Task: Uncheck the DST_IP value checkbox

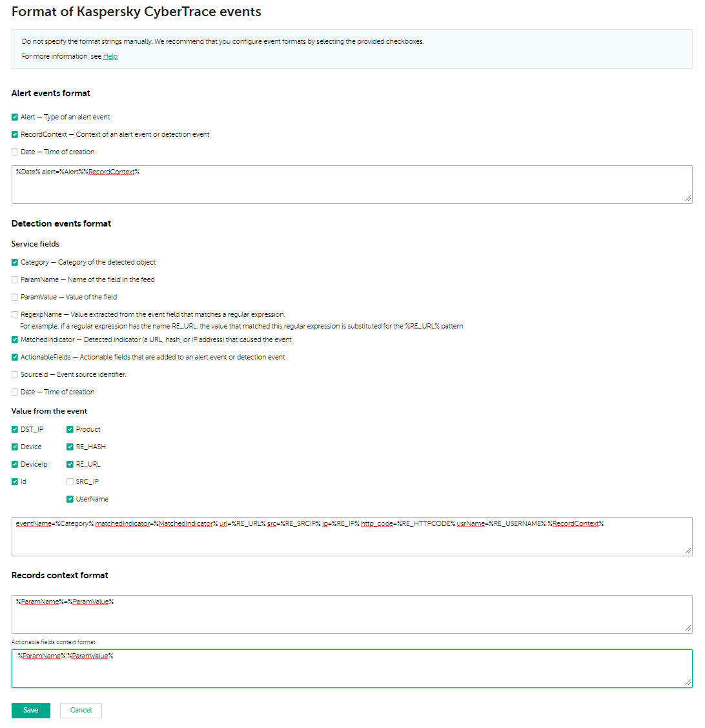Action: (x=15, y=430)
